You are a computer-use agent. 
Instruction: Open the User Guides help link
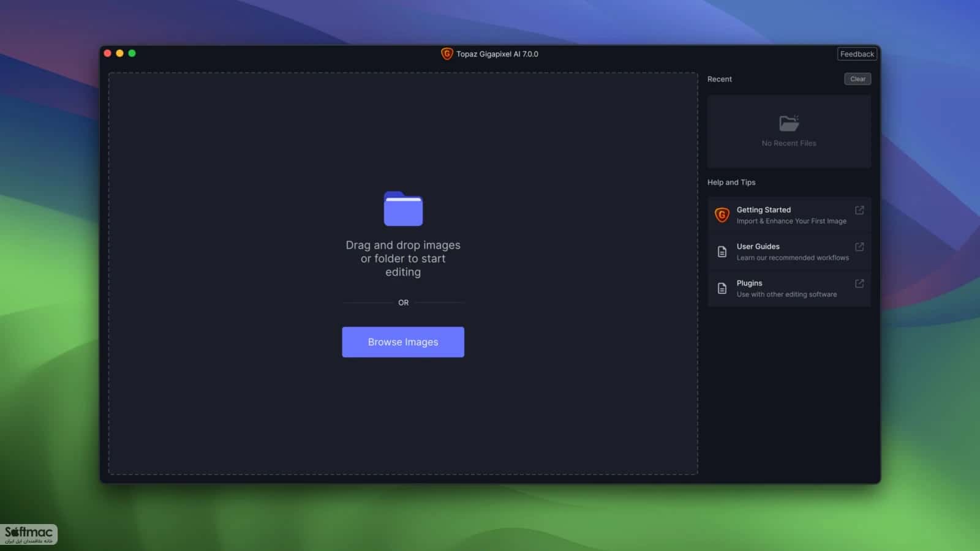click(x=789, y=252)
